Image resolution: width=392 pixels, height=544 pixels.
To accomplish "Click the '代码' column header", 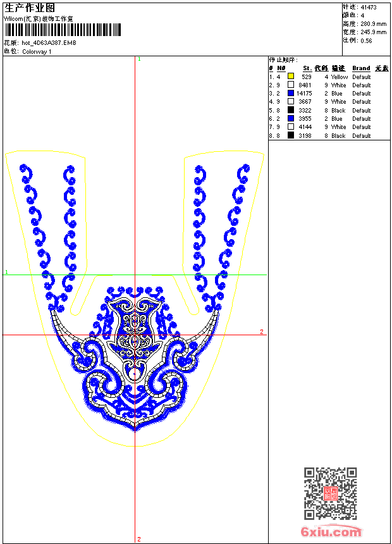I will point(321,68).
